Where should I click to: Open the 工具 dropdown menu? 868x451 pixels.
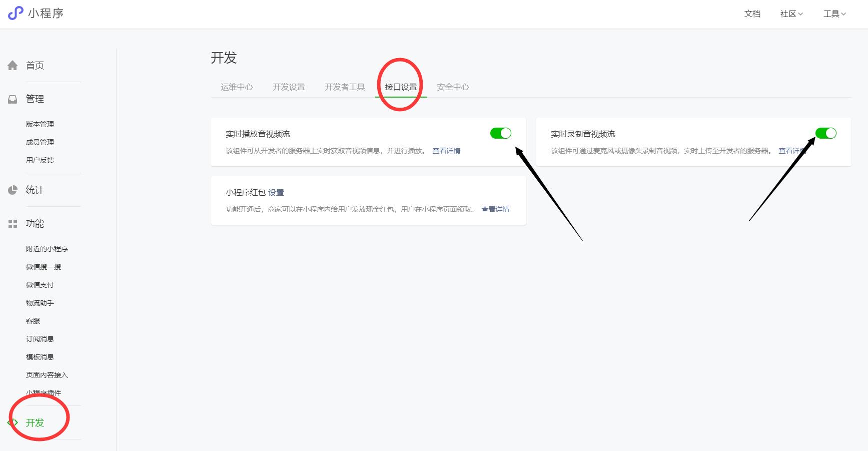(x=834, y=14)
